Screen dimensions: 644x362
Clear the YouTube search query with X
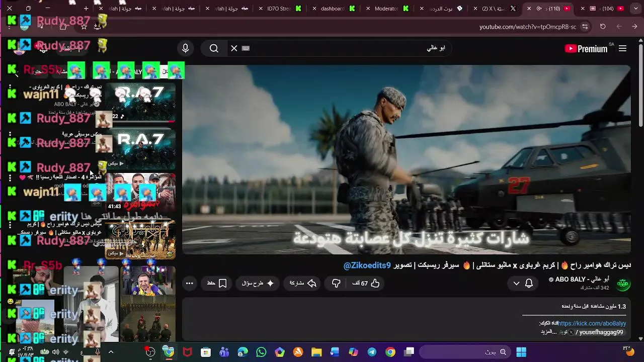(x=234, y=48)
